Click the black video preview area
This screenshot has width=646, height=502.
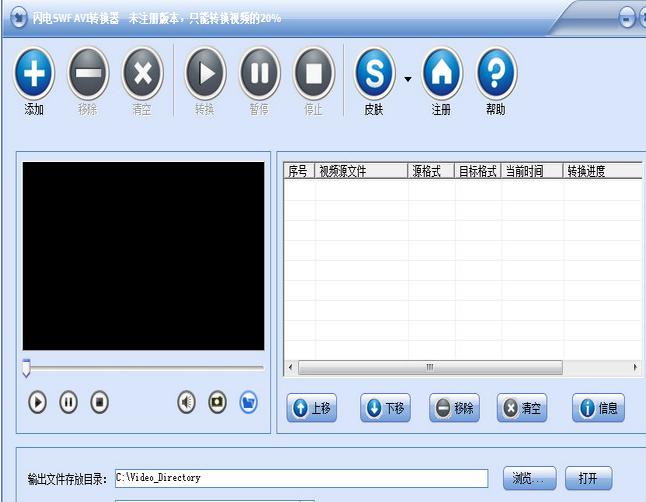[x=143, y=256]
